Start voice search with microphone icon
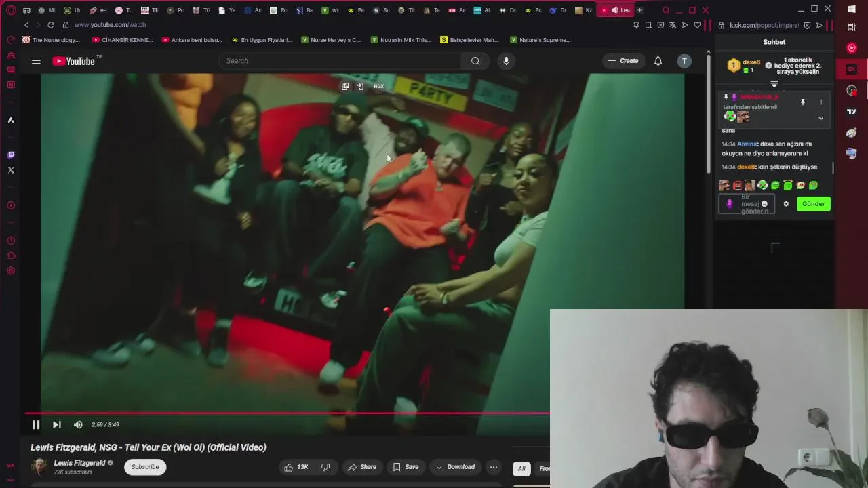 pos(506,61)
